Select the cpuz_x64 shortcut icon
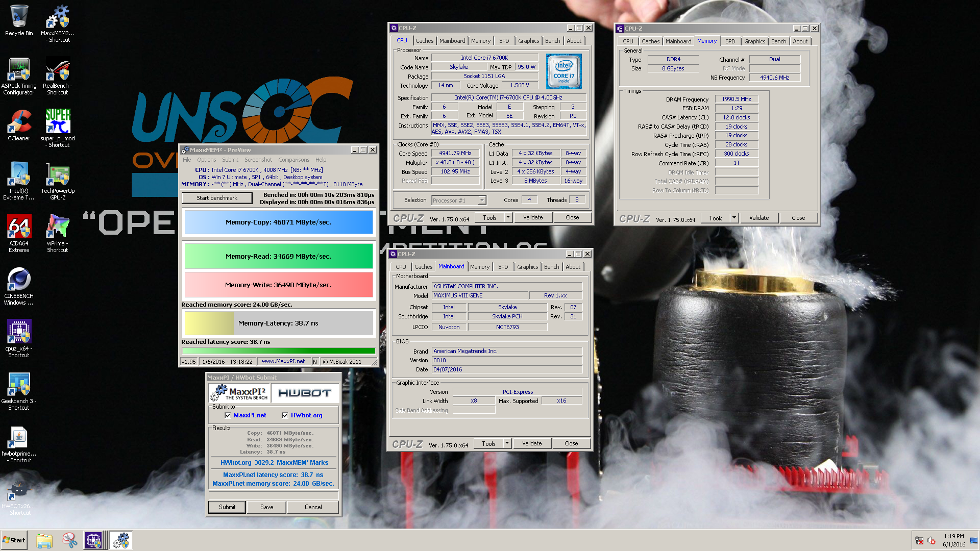Viewport: 980px width, 551px height. coord(19,338)
